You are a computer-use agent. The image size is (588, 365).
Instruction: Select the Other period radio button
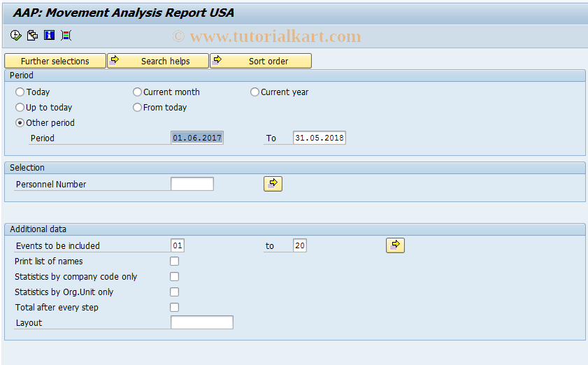coord(20,122)
